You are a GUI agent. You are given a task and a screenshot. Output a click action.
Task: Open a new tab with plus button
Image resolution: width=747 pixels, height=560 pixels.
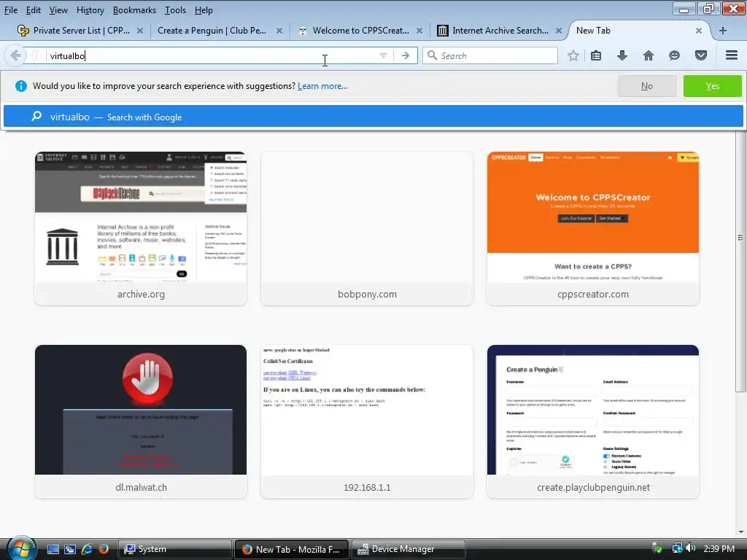coord(723,31)
